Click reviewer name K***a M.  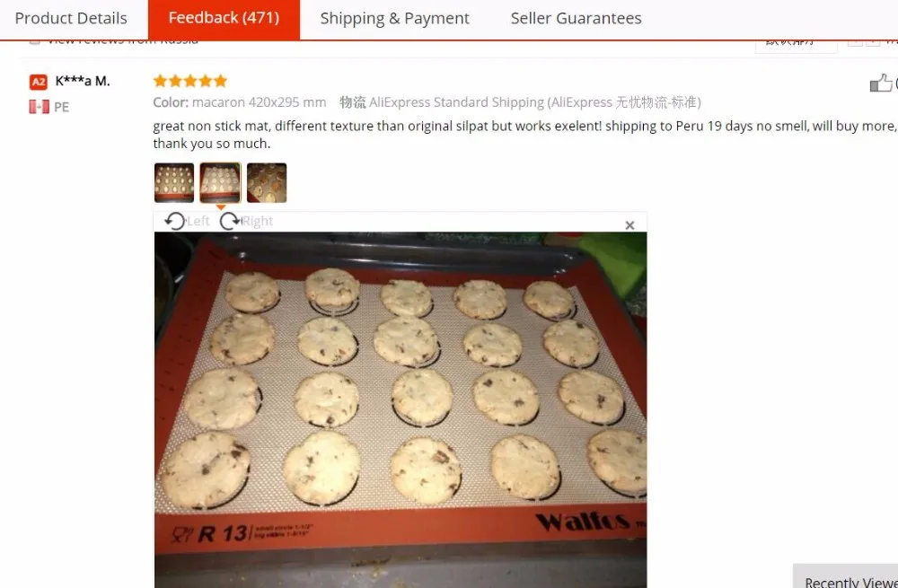click(x=83, y=82)
